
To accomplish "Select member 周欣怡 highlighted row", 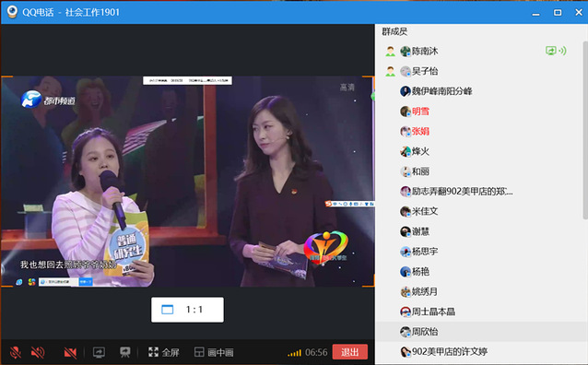I will point(479,332).
